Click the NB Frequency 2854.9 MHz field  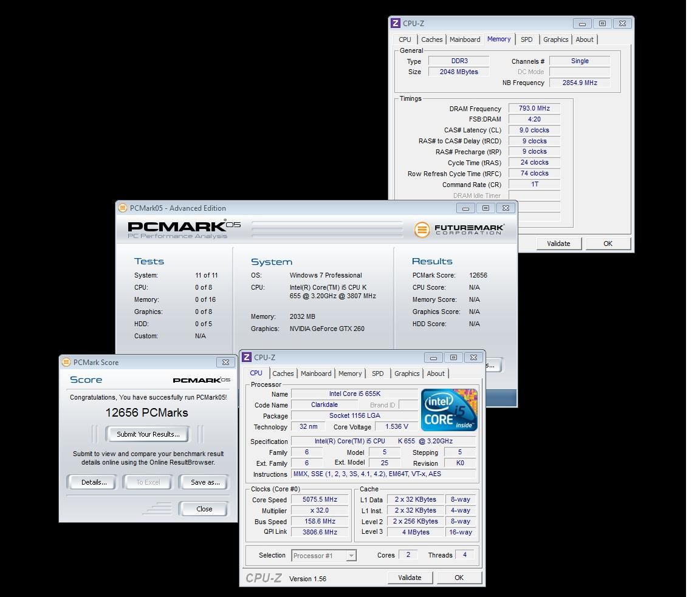580,83
